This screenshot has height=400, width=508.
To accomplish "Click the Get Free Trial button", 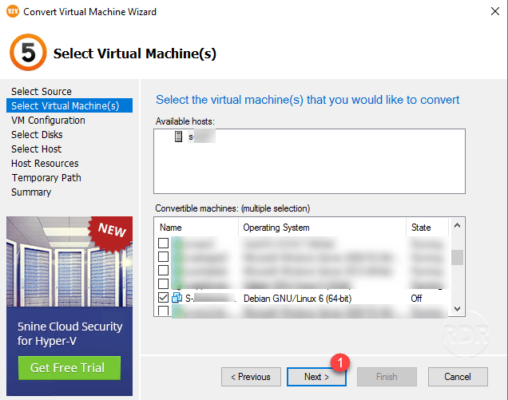I will coord(69,368).
